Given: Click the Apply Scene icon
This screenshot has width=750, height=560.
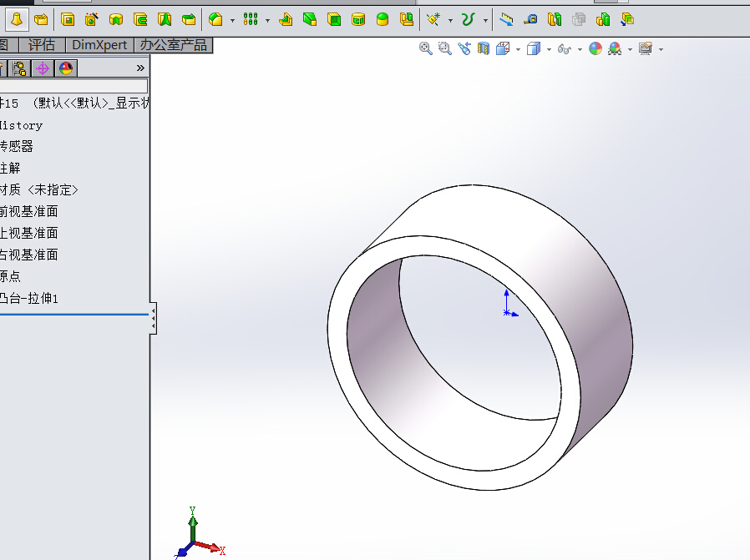Looking at the screenshot, I should pyautogui.click(x=615, y=48).
